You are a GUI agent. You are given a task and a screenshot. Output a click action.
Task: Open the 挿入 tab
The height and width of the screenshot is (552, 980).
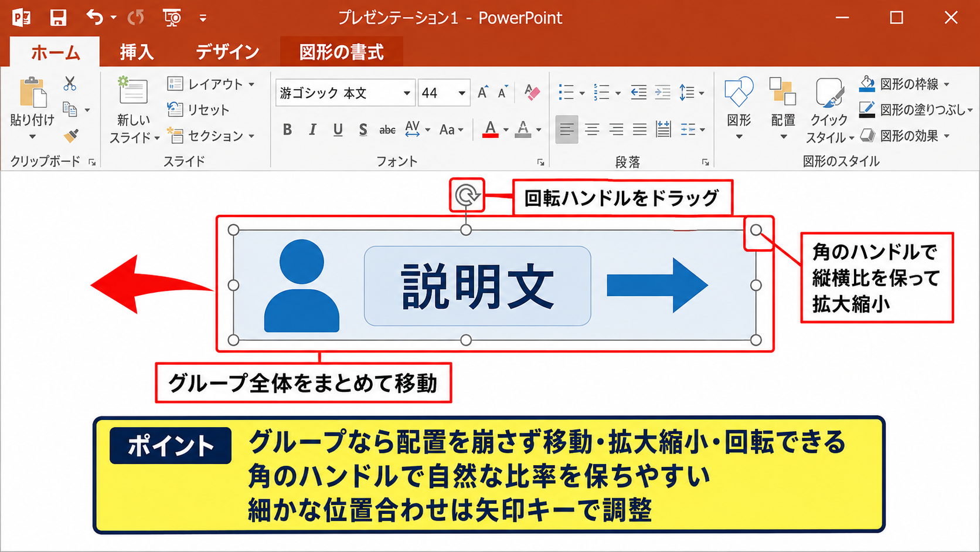point(137,52)
